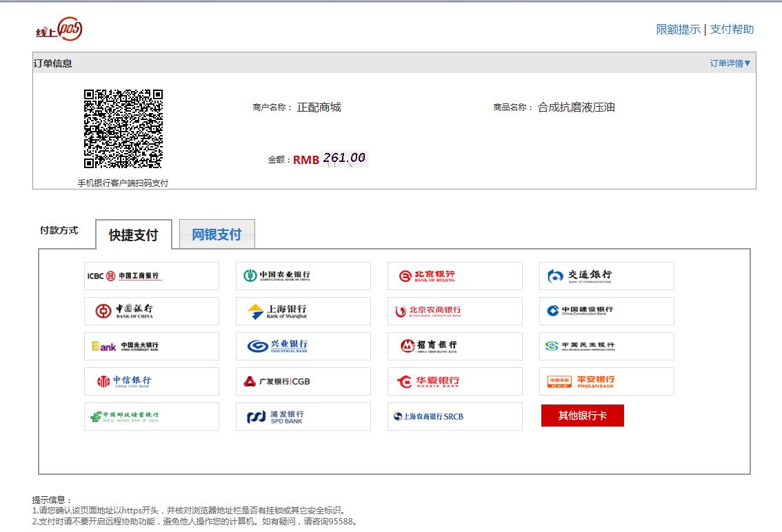
Task: Click tip 1 about https address
Action: [x=190, y=511]
